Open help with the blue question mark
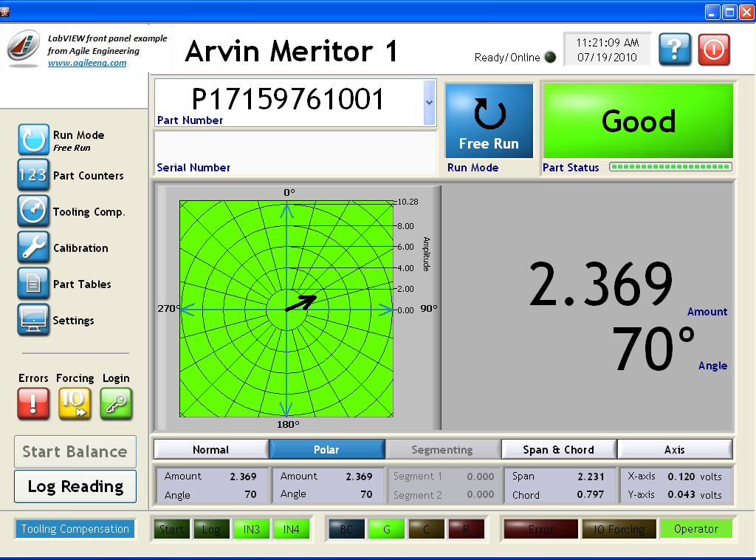This screenshot has width=756, height=560. tap(675, 50)
